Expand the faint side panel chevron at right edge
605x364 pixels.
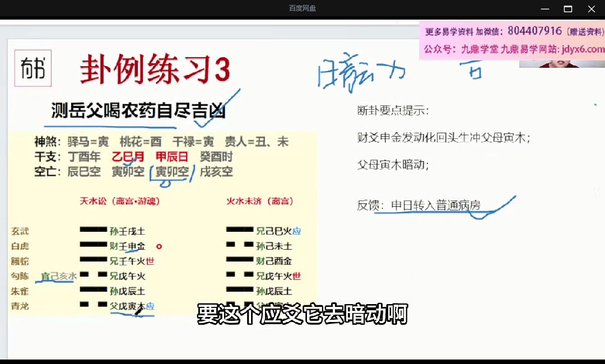(597, 191)
